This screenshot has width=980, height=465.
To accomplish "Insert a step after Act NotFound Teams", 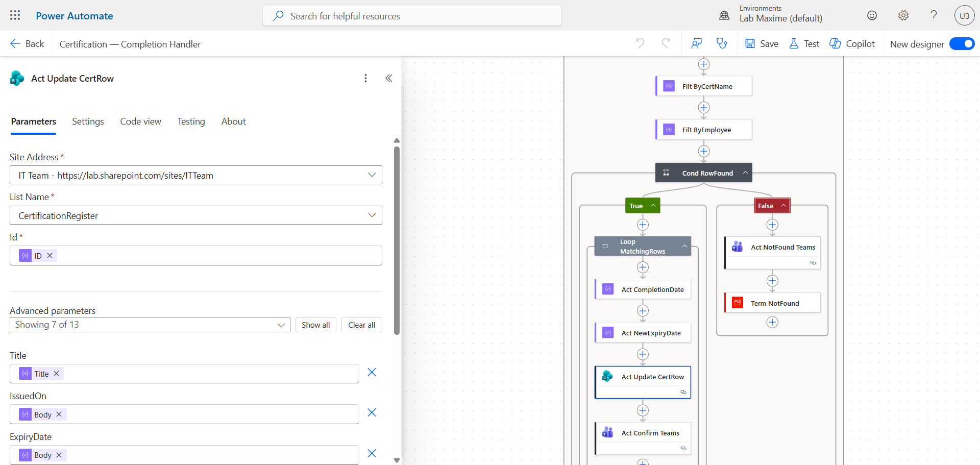I will point(772,281).
